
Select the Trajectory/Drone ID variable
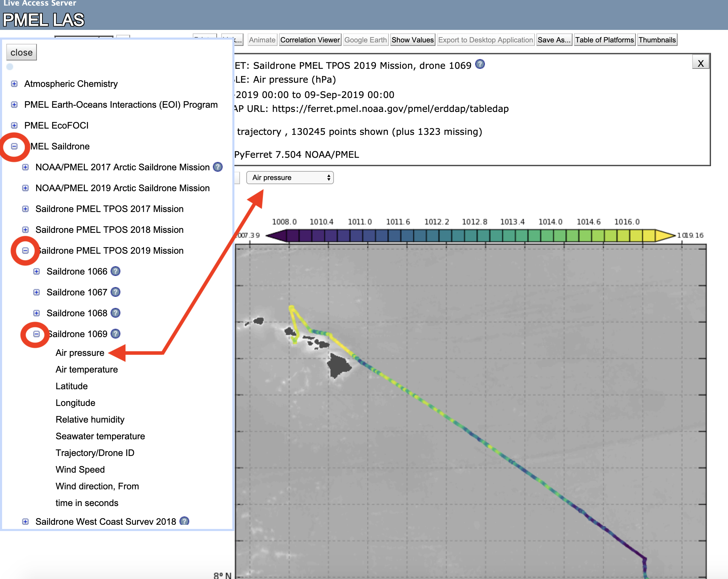pos(95,453)
